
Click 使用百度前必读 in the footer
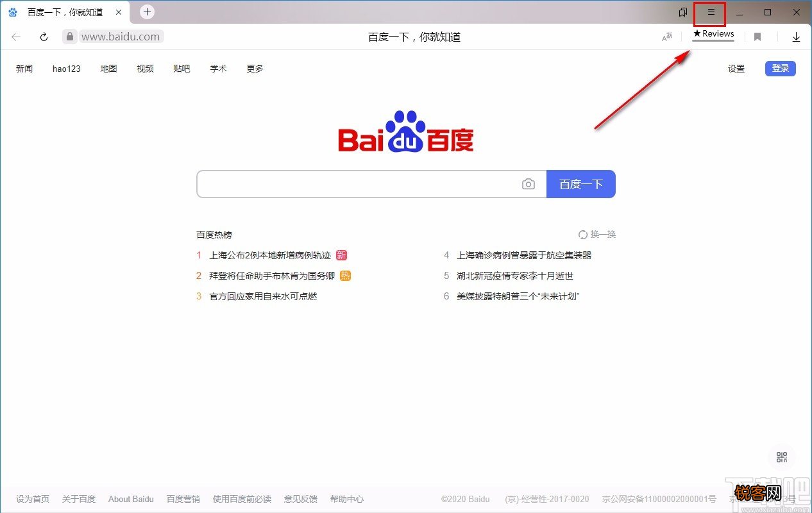coord(242,499)
